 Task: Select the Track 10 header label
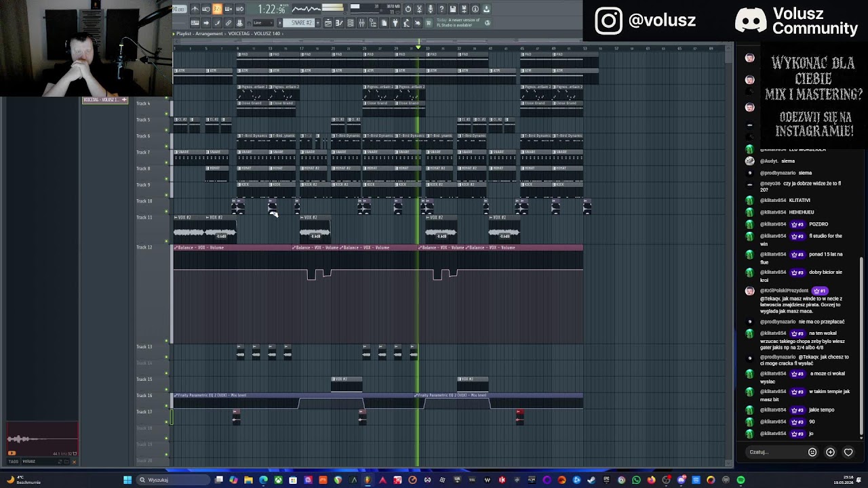click(144, 201)
